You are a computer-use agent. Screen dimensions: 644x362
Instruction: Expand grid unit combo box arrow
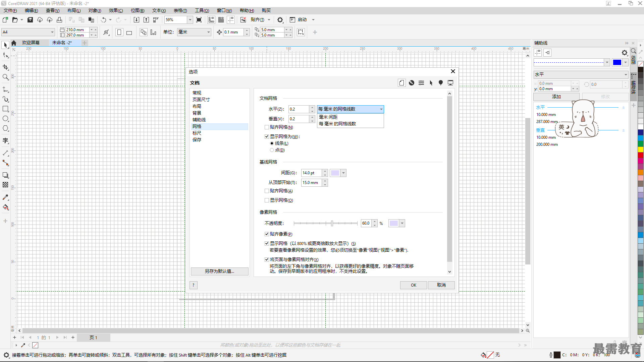tap(381, 109)
